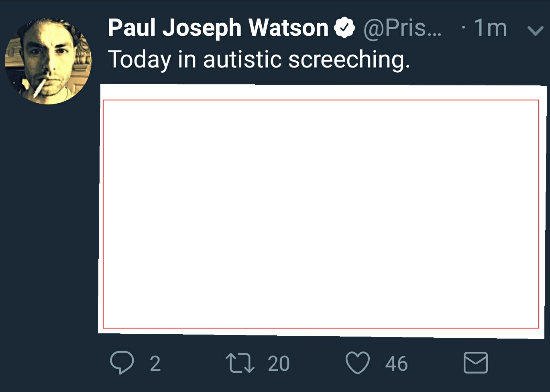Screen dimensions: 550x392
Task: Open Paul Joseph Watson's profile picture
Action: click(48, 61)
